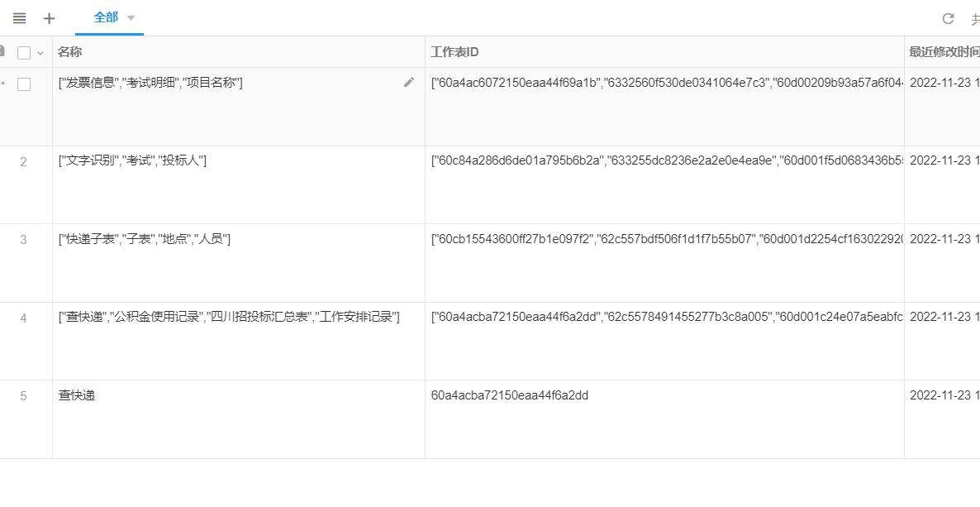This screenshot has height=507, width=980.
Task: Click row number 4
Action: pos(23,318)
